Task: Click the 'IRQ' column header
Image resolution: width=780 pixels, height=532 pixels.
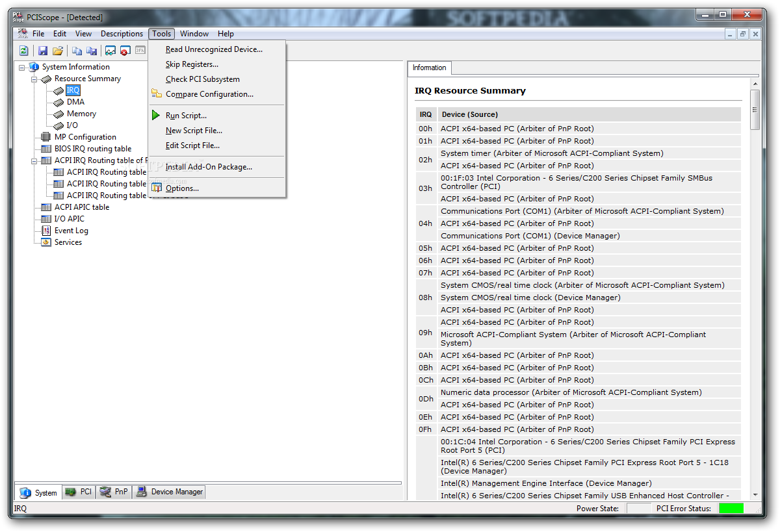Action: (426, 114)
